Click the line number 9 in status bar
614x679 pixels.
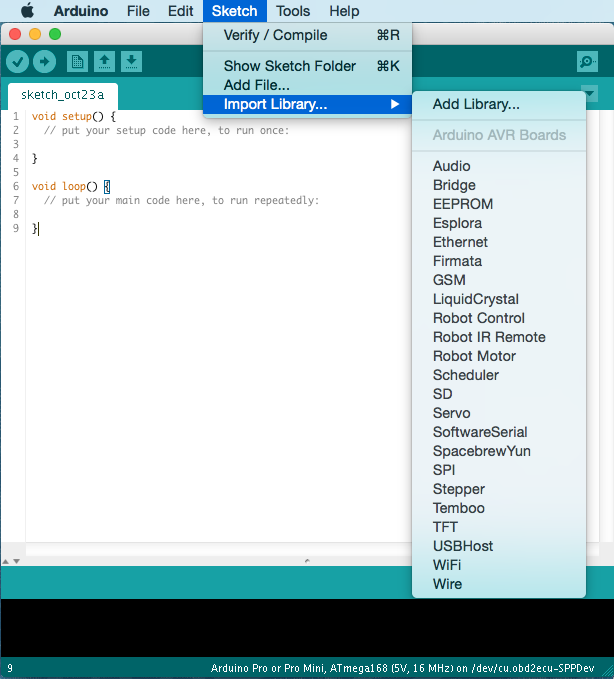click(x=10, y=668)
